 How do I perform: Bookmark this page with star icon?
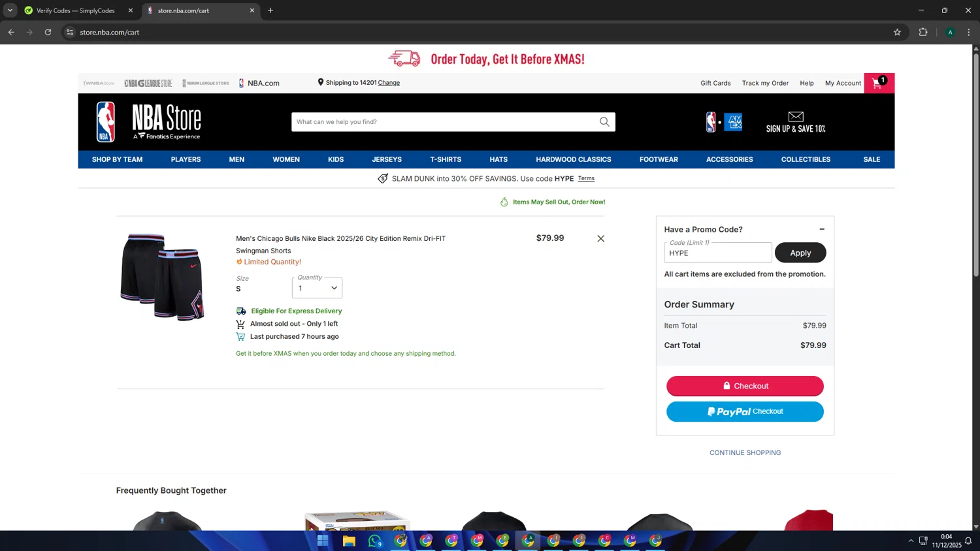point(897,32)
